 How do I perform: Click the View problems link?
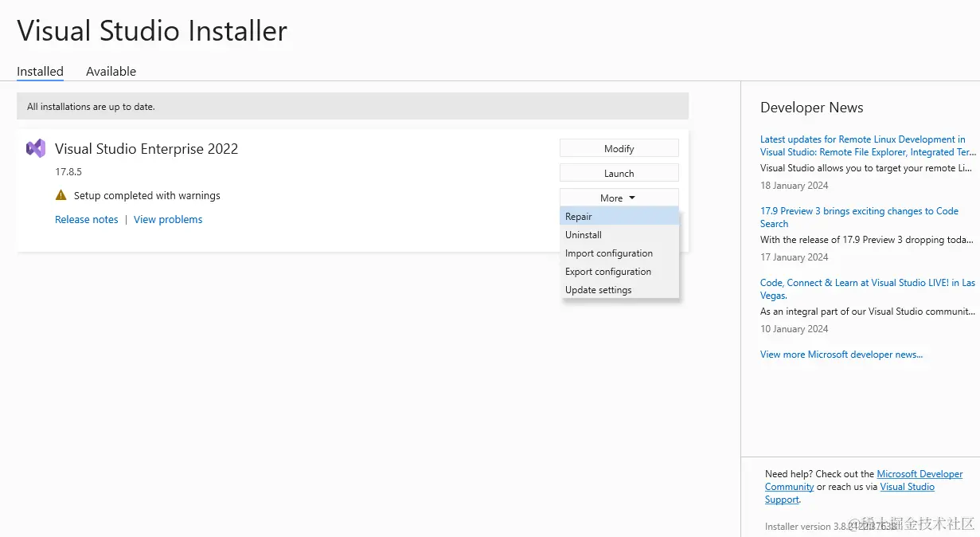point(168,219)
